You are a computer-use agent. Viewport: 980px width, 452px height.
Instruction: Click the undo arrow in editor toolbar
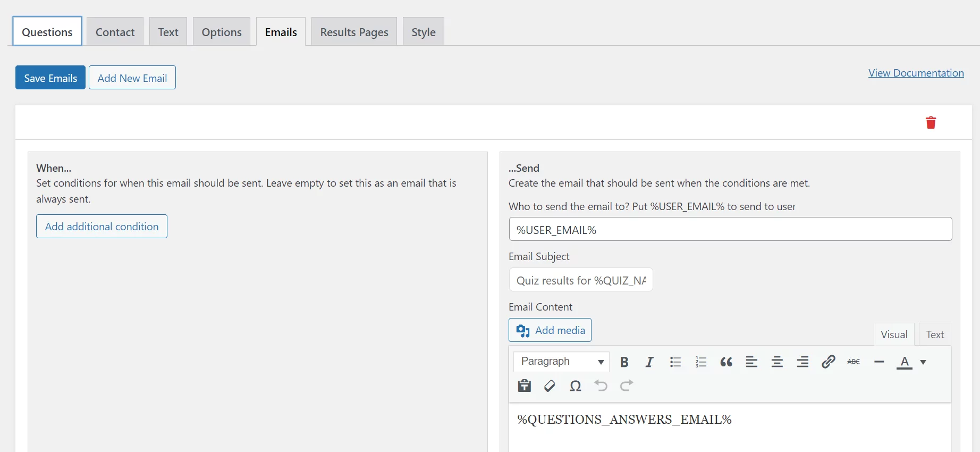click(601, 386)
